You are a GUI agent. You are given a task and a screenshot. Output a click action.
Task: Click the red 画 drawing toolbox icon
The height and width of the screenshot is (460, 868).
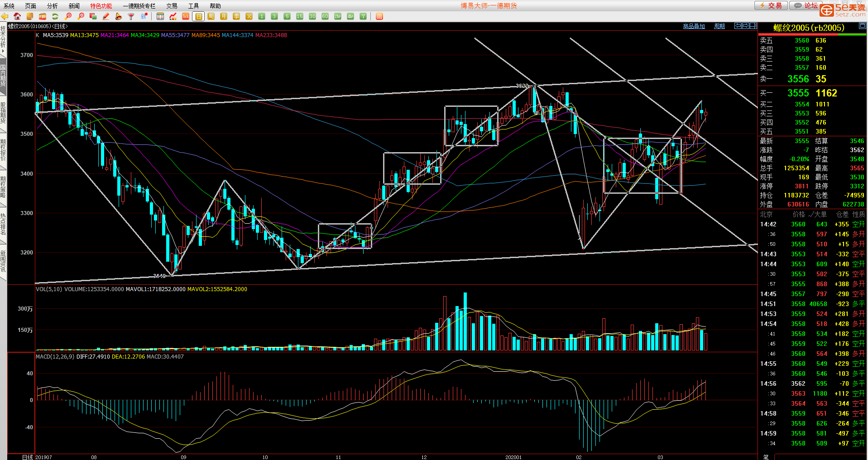coord(379,16)
